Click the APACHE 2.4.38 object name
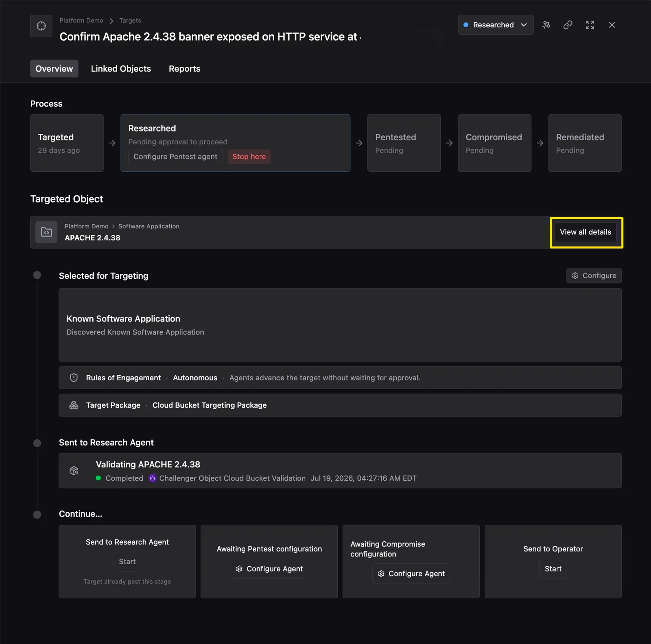This screenshot has height=644, width=651. [x=92, y=238]
